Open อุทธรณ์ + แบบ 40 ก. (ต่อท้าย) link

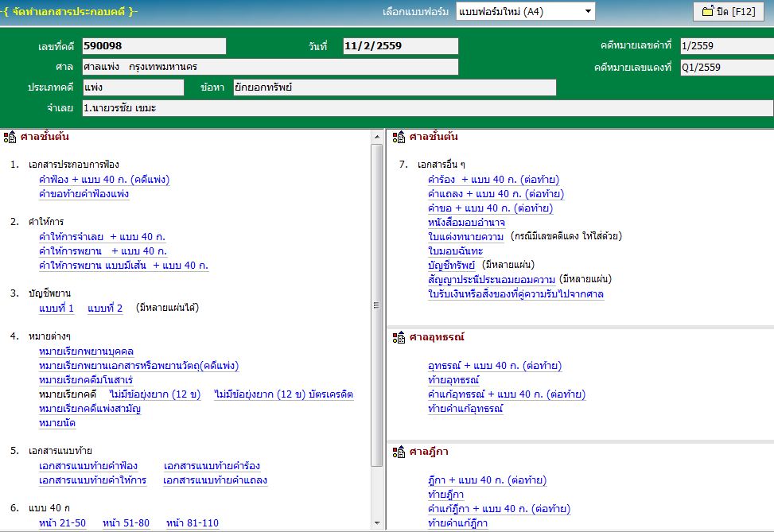495,366
